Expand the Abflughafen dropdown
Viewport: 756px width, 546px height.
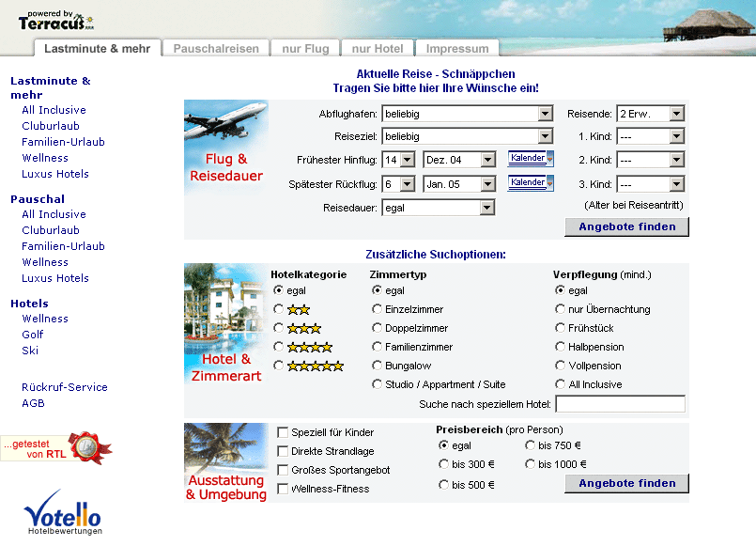545,114
